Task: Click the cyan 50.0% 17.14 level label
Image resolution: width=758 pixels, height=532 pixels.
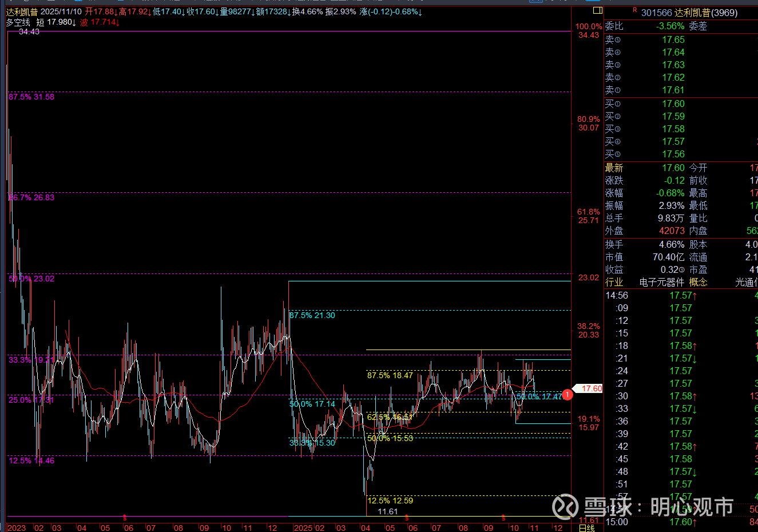Action: tap(312, 404)
